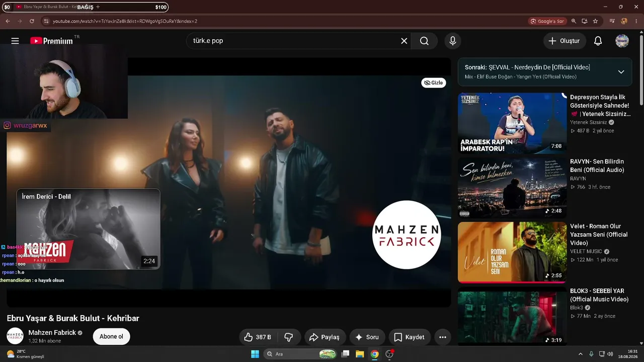Viewport: 644px width, 362px height.
Task: Open the Google'a Sor chip
Action: pos(547,21)
